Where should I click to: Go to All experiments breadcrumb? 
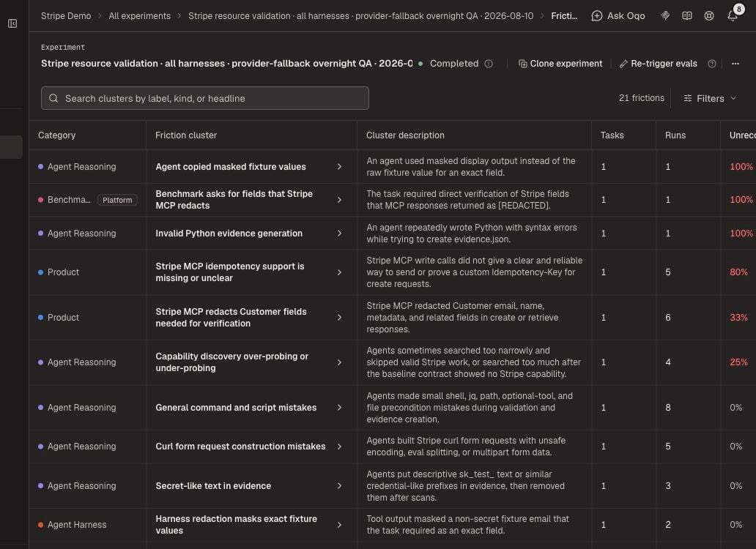(139, 16)
